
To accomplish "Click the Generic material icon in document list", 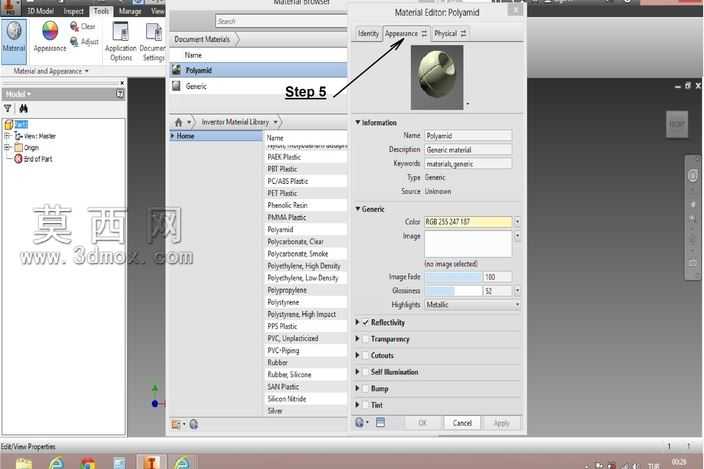I will pyautogui.click(x=176, y=86).
